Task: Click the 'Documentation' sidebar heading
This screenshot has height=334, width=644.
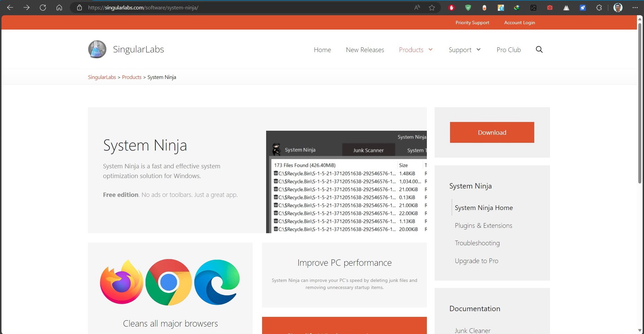Action: [475, 308]
